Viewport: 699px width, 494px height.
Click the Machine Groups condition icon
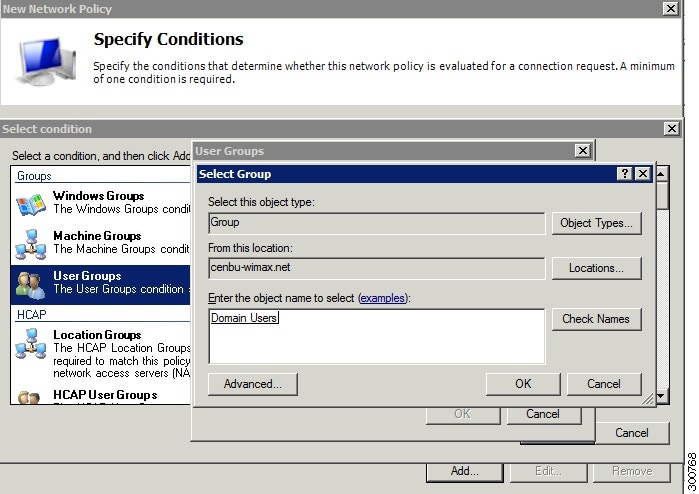(30, 244)
